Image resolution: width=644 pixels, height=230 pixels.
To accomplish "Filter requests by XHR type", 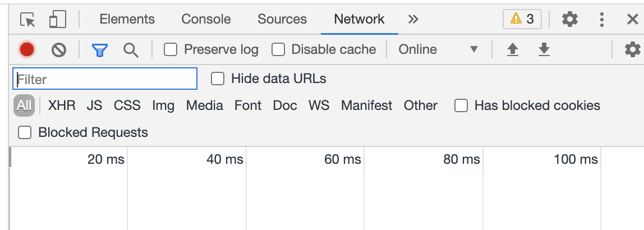I will (62, 105).
